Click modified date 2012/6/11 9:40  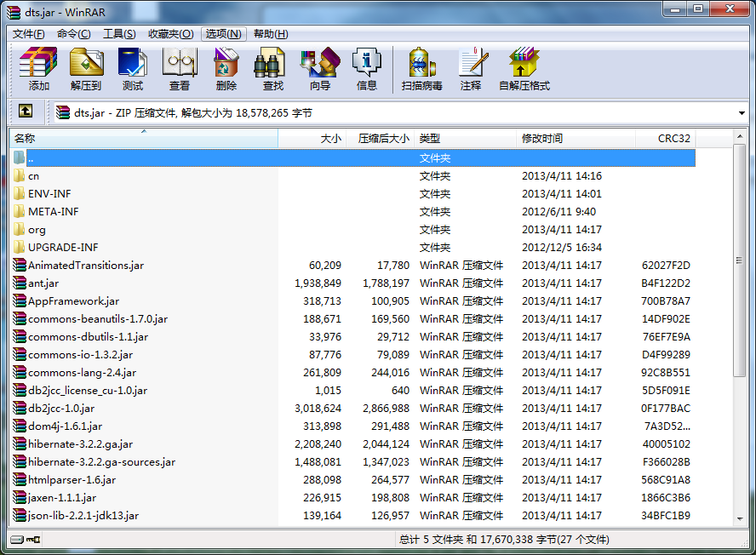click(558, 211)
